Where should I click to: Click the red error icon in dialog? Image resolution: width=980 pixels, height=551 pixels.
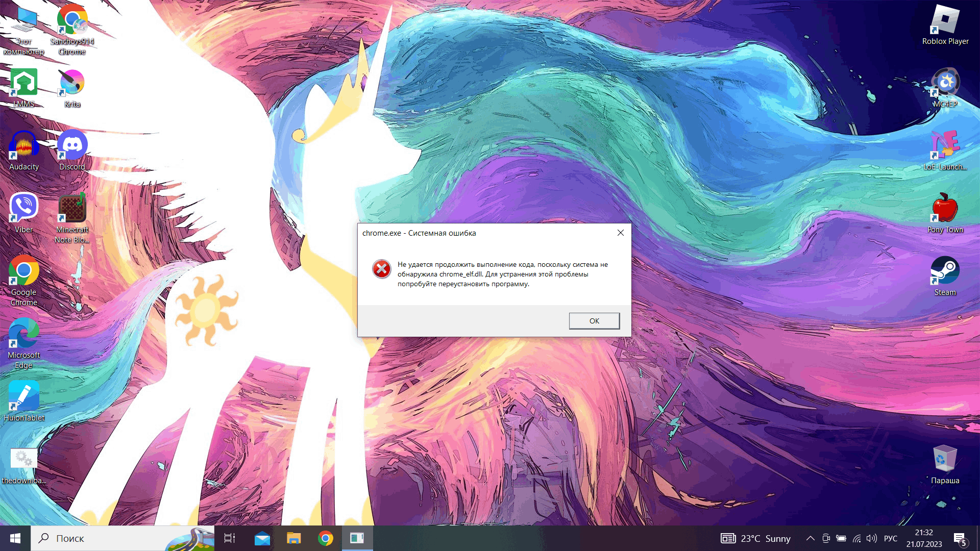tap(381, 269)
